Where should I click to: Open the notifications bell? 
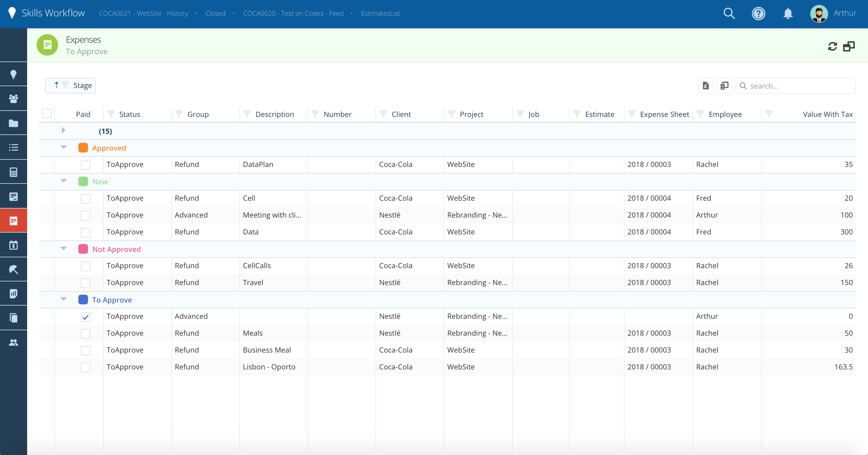788,14
